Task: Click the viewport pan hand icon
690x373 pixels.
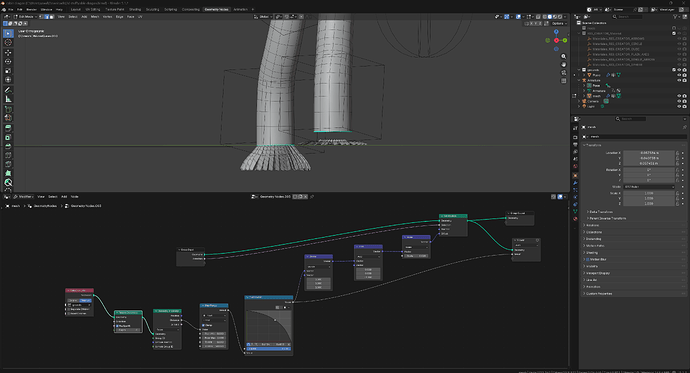Action: [x=563, y=65]
